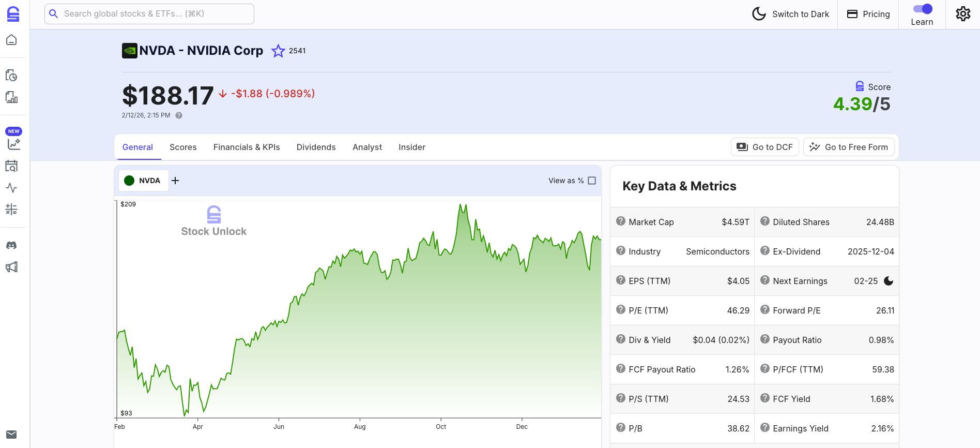Click the NVIDIA company logo
The height and width of the screenshot is (448, 980).
[129, 51]
